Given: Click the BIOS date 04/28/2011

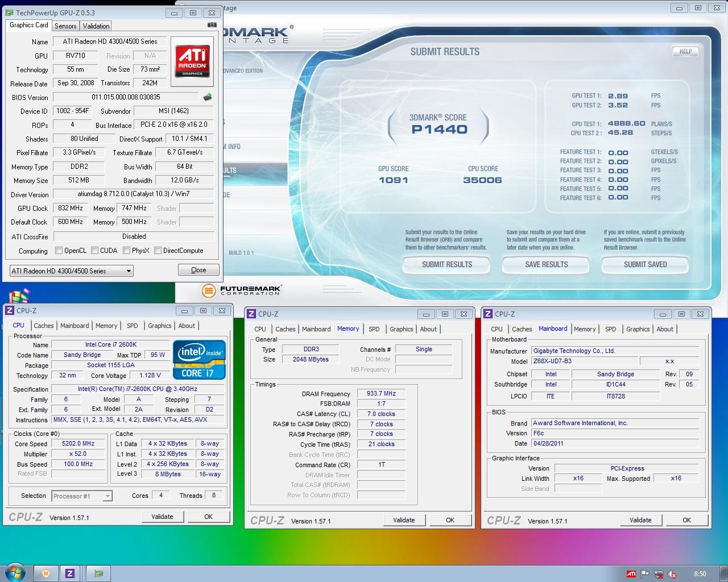Looking at the screenshot, I should (x=615, y=443).
